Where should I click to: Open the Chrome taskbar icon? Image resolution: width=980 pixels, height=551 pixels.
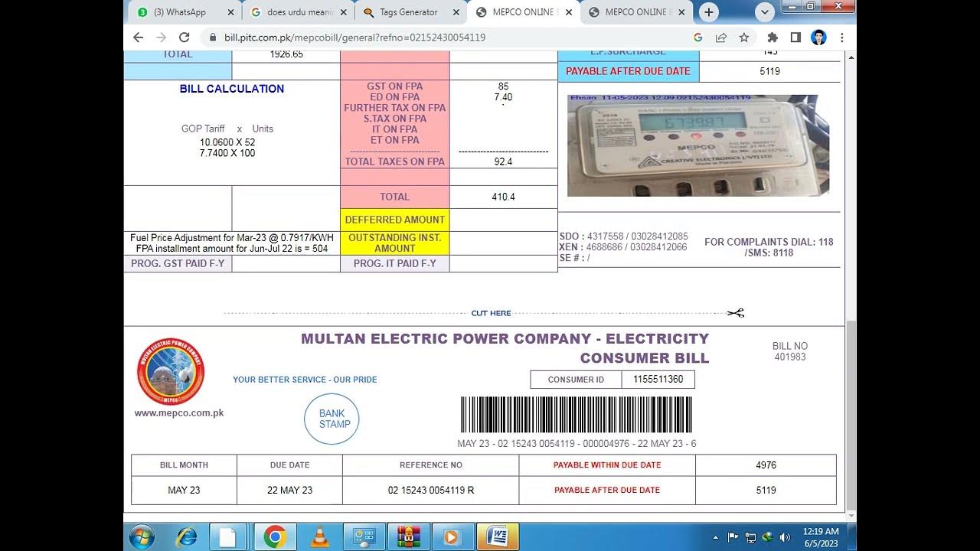pos(275,537)
